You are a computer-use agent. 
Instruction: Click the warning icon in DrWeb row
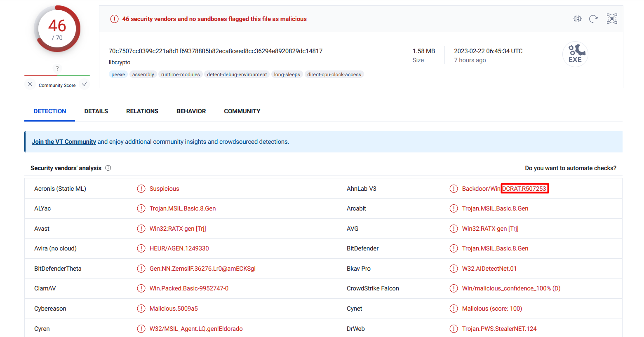454,329
